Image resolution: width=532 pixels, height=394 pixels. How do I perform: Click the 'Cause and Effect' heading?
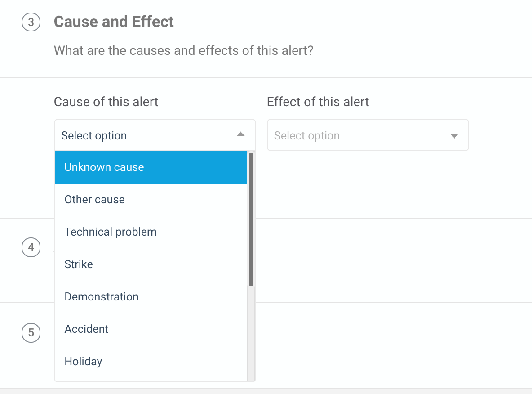tap(114, 22)
